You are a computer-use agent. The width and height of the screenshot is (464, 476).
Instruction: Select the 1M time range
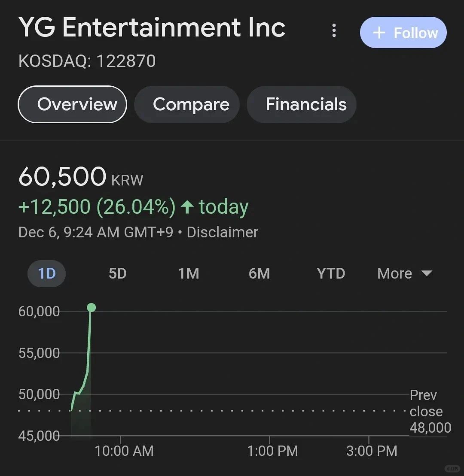189,273
